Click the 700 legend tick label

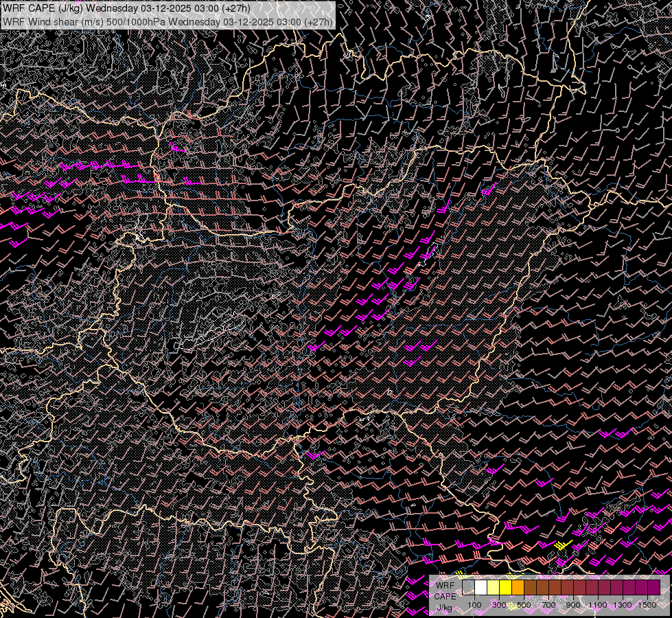click(x=548, y=605)
